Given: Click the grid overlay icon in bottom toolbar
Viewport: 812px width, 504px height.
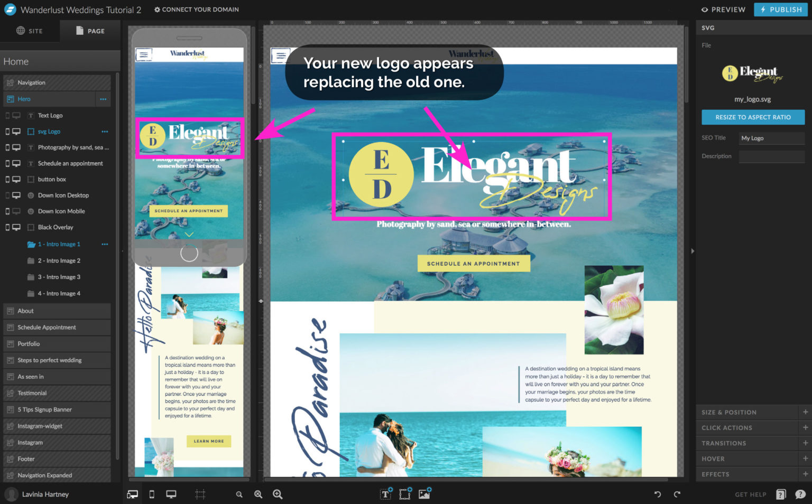Looking at the screenshot, I should pos(200,494).
